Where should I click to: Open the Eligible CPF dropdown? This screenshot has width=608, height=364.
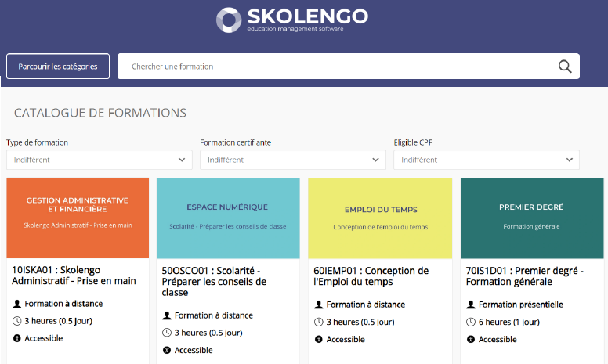coord(486,160)
